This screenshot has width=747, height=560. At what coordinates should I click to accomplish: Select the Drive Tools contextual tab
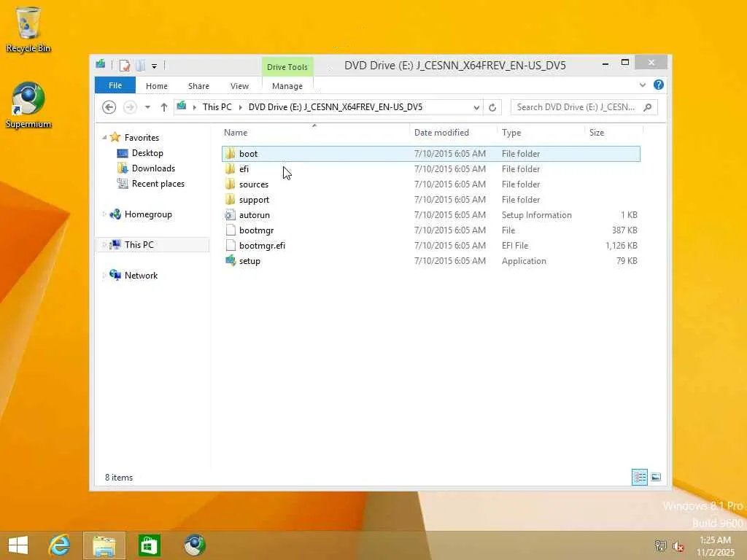coord(287,66)
